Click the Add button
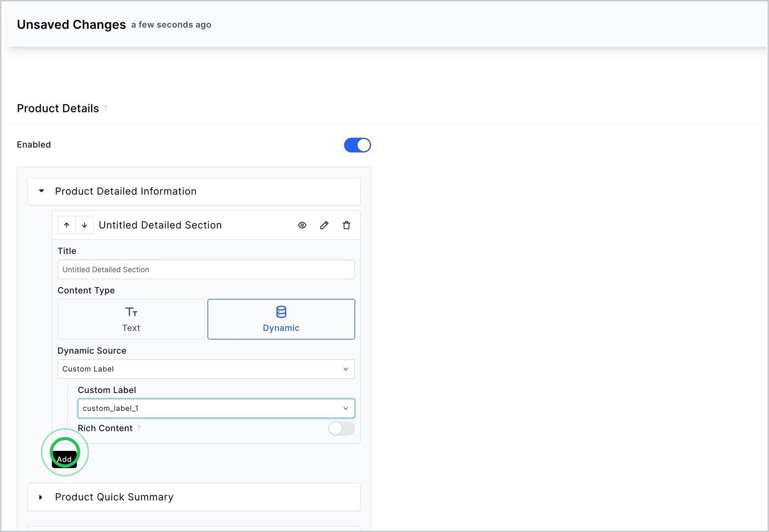The width and height of the screenshot is (769, 532). (64, 459)
